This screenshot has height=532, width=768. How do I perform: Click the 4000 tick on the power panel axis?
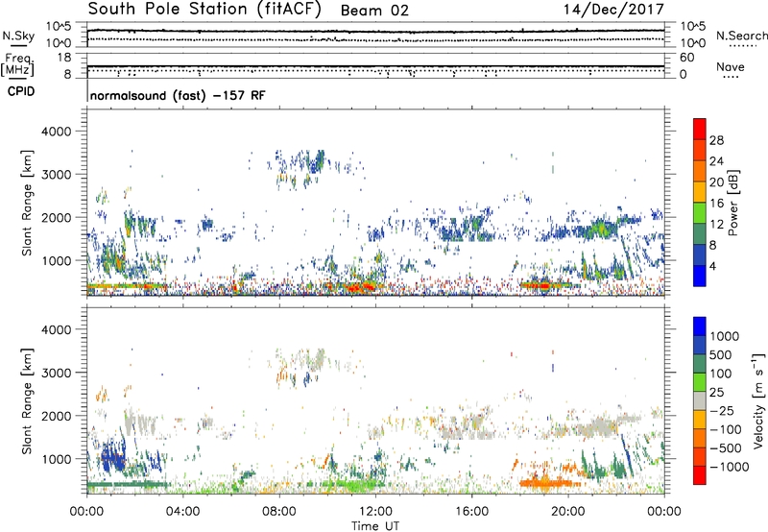click(x=56, y=132)
